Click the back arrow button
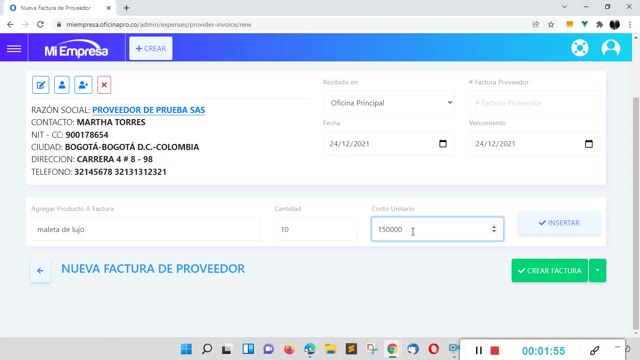Screen dimensions: 640x360 click(x=40, y=270)
